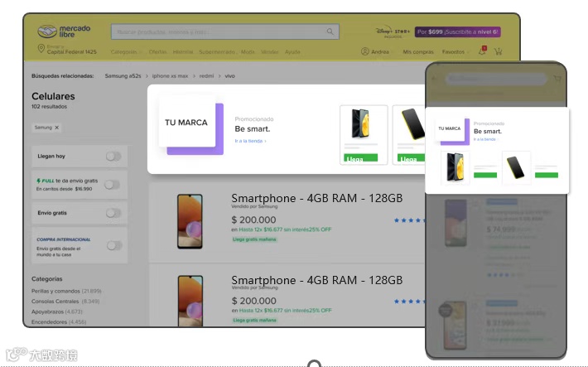Go to Supermercado section
Screen dimensions: 588x367
[217, 52]
